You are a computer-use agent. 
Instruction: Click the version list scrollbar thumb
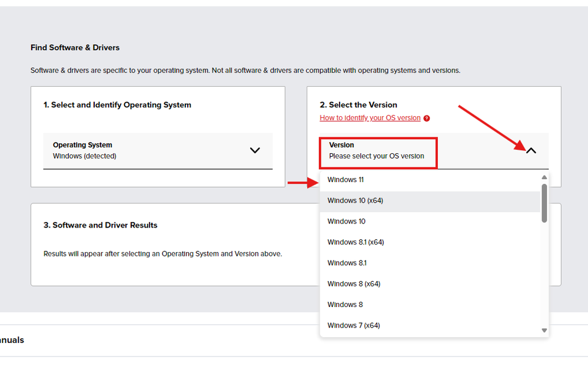click(x=544, y=203)
